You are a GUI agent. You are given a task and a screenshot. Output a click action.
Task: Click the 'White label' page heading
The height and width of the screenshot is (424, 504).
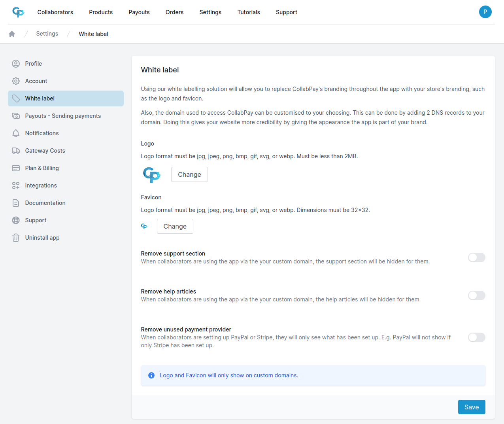(x=160, y=70)
